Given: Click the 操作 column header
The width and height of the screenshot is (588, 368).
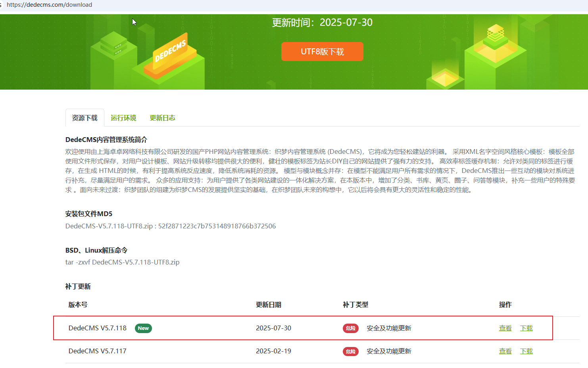Looking at the screenshot, I should pos(505,305).
